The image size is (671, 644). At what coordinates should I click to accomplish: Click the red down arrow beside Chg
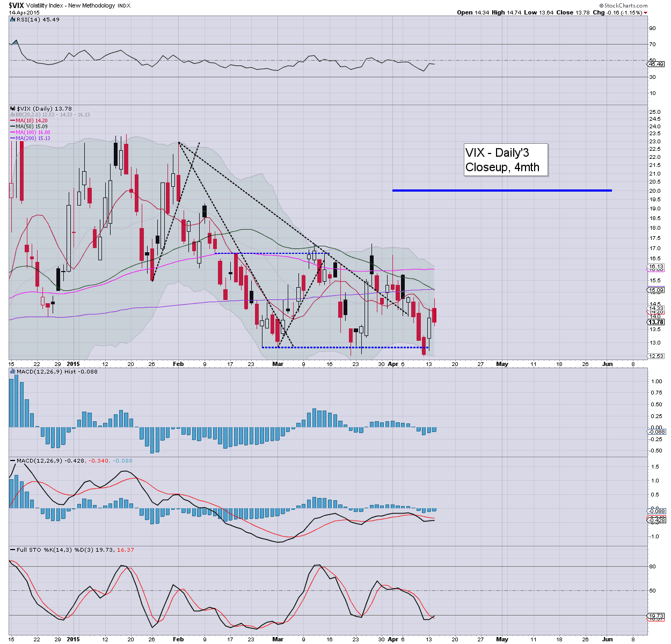point(645,13)
